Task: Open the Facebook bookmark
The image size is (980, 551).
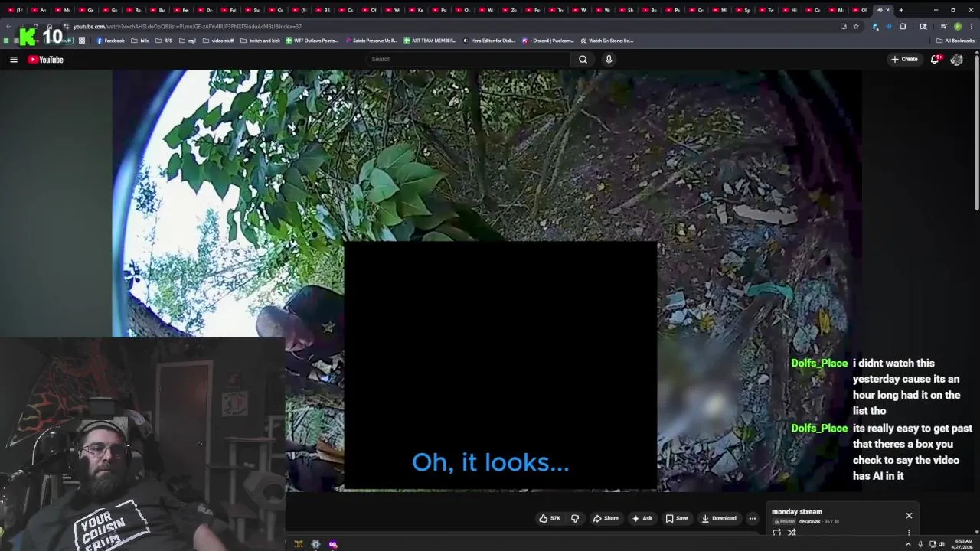Action: click(110, 41)
